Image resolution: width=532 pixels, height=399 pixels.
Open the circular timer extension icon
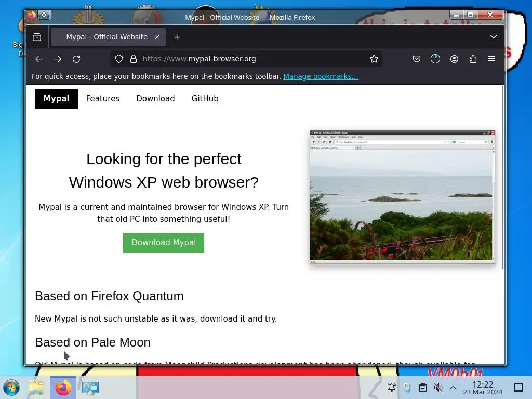click(435, 59)
